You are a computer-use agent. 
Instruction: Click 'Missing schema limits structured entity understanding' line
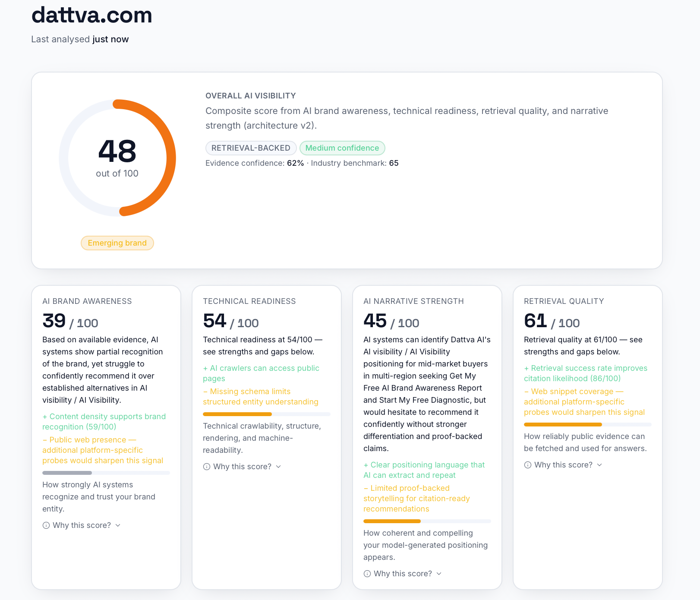point(261,397)
